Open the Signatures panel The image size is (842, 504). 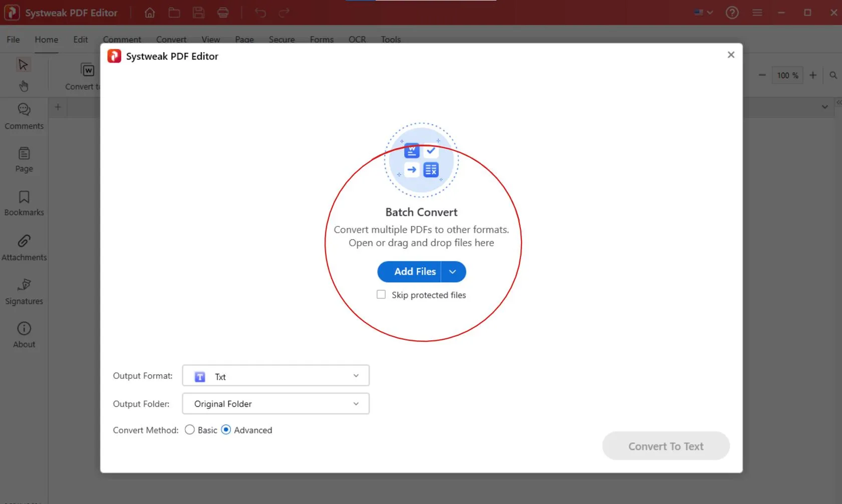pyautogui.click(x=24, y=291)
